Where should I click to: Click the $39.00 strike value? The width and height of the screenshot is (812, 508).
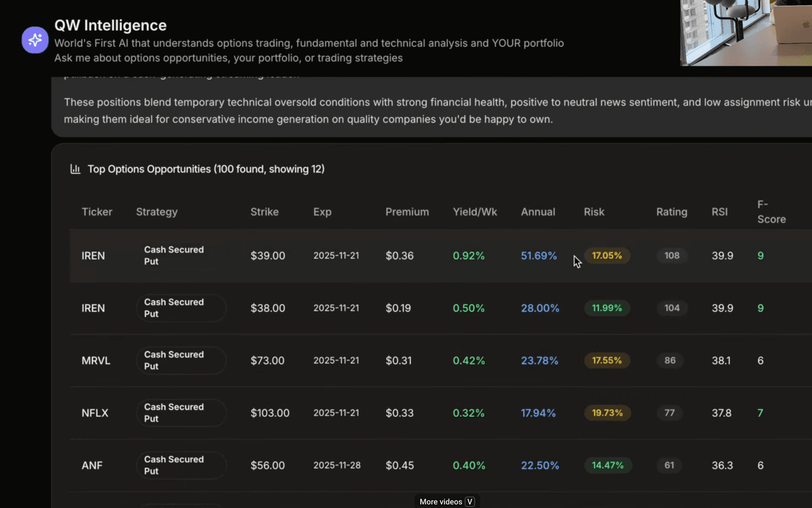click(x=267, y=256)
